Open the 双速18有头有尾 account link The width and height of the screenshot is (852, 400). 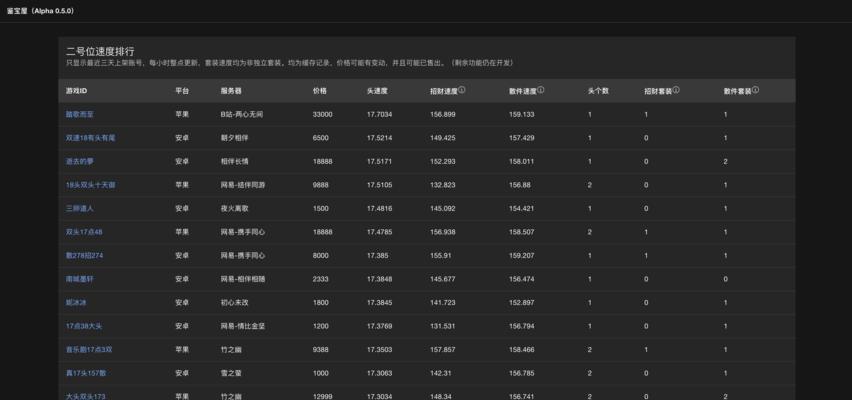coord(90,138)
